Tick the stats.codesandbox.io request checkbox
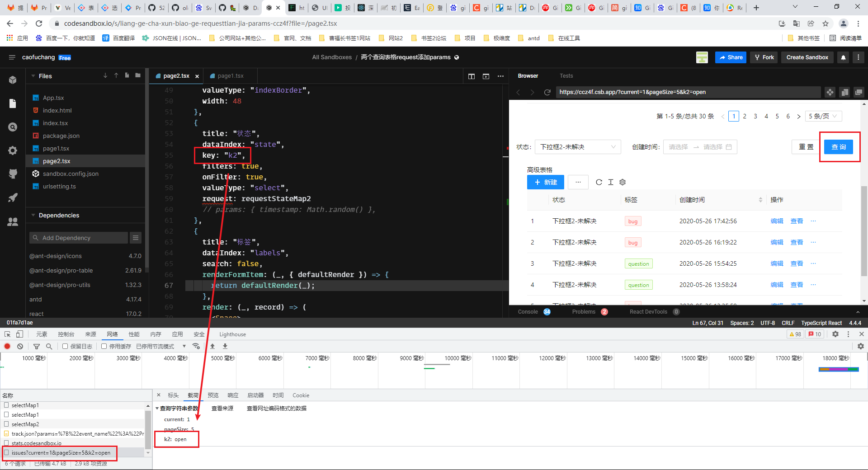Image resolution: width=868 pixels, height=470 pixels. tap(6, 443)
